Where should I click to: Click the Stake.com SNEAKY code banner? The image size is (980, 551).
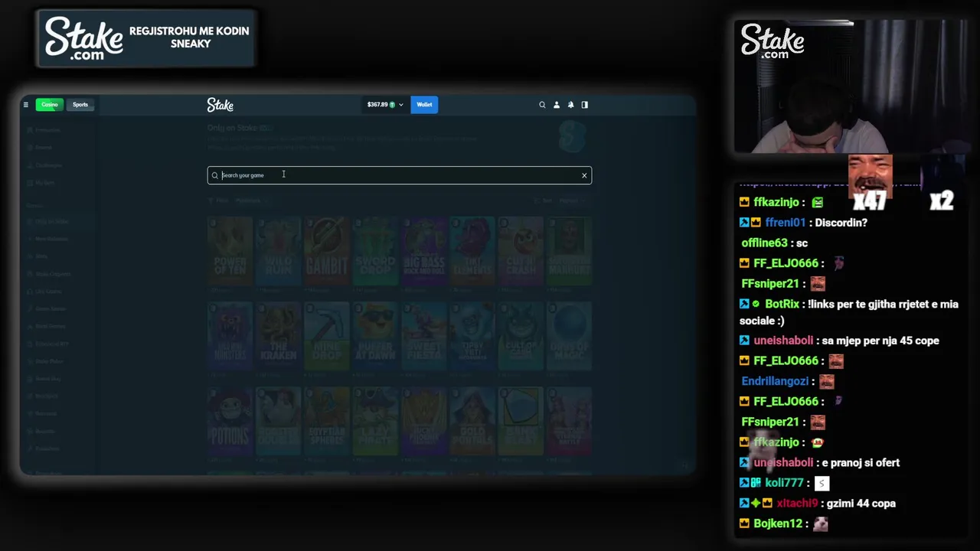146,38
